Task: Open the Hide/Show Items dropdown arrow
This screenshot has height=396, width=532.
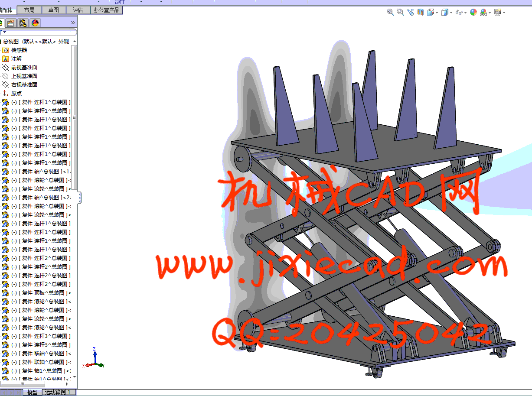Action: [x=465, y=13]
